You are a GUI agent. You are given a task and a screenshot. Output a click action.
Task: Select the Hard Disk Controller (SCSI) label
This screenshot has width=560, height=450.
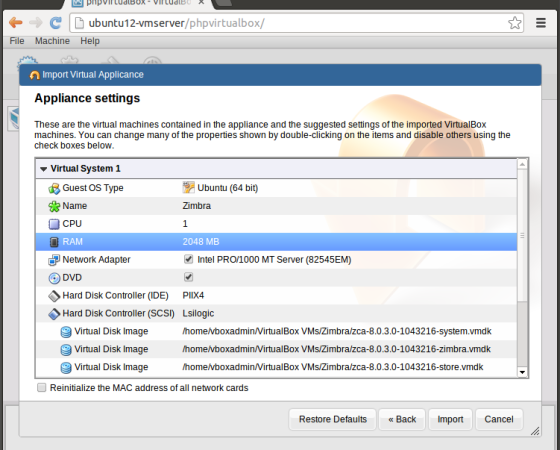(x=119, y=314)
